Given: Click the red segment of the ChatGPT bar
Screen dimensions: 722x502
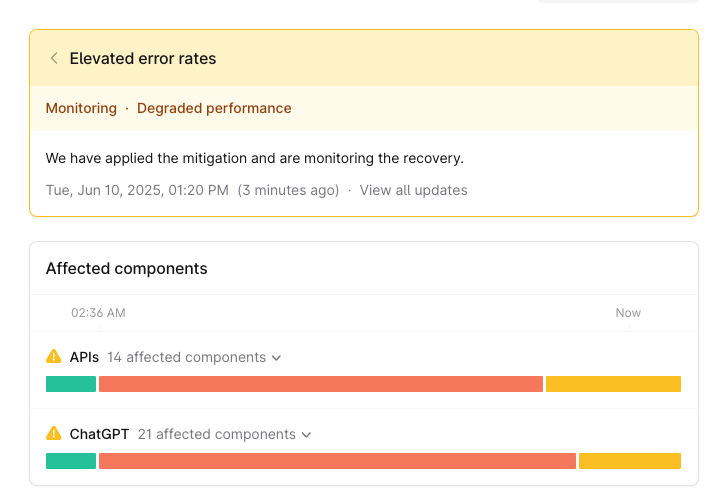Looking at the screenshot, I should click(337, 461).
